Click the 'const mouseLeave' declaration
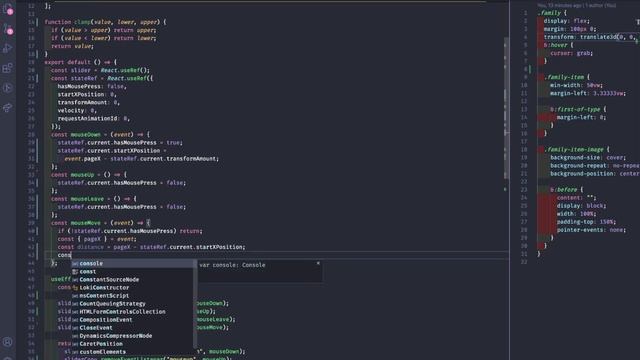Image resolution: width=640 pixels, height=360 pixels. pos(94,199)
